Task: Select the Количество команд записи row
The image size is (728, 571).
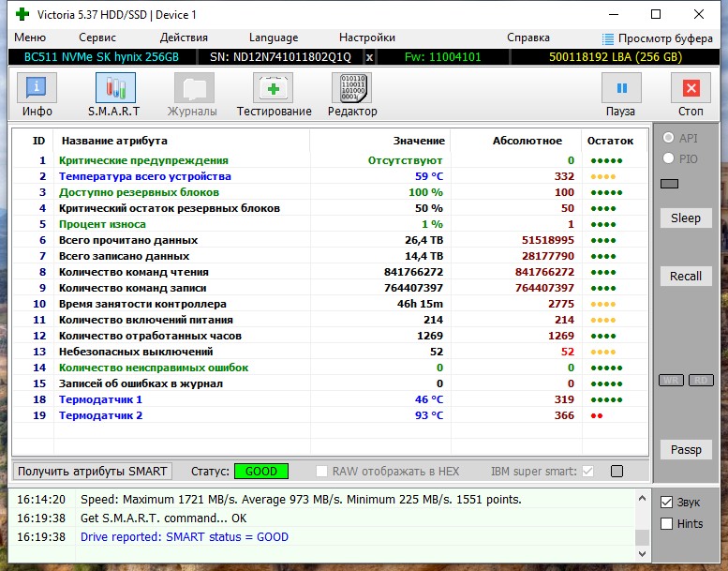Action: point(331,288)
